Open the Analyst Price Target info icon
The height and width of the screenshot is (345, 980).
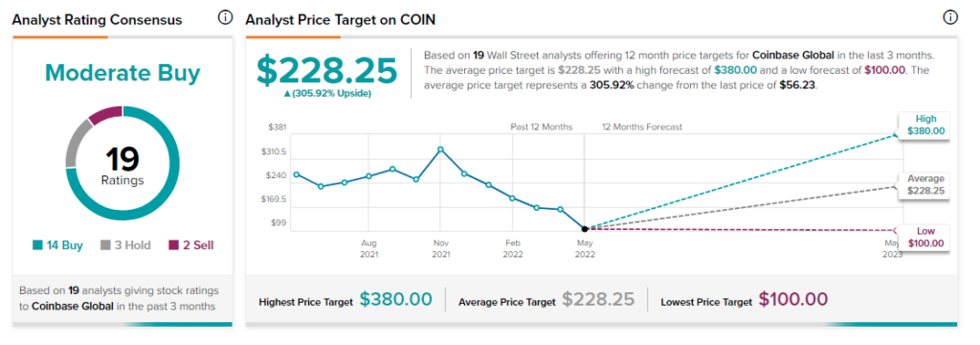pos(949,18)
